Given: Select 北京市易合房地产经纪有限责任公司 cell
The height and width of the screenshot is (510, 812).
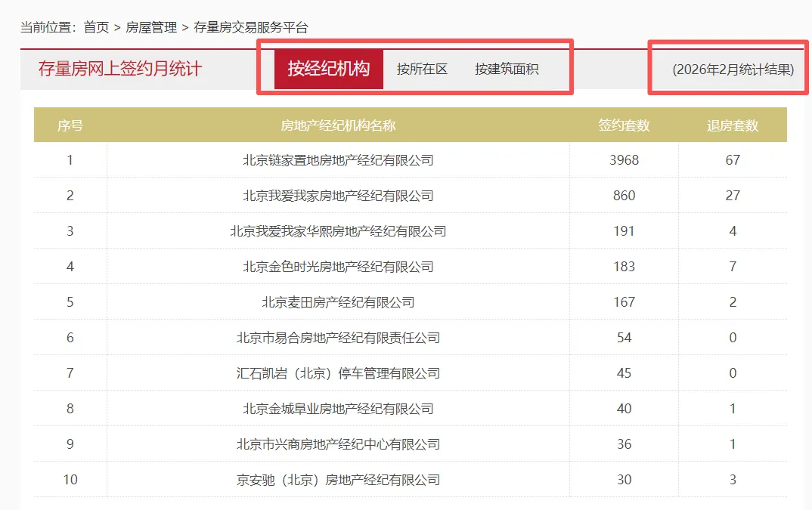Looking at the screenshot, I should (x=338, y=338).
